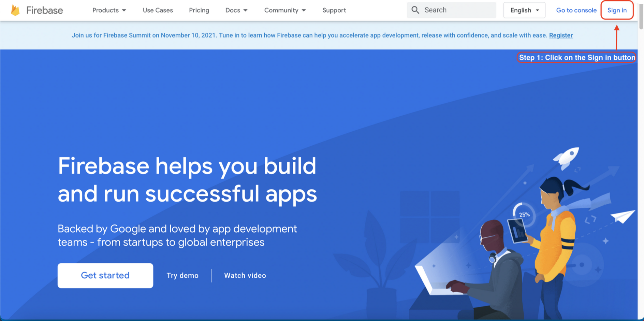644x321 pixels.
Task: Open the Community dropdown menu
Action: [285, 10]
